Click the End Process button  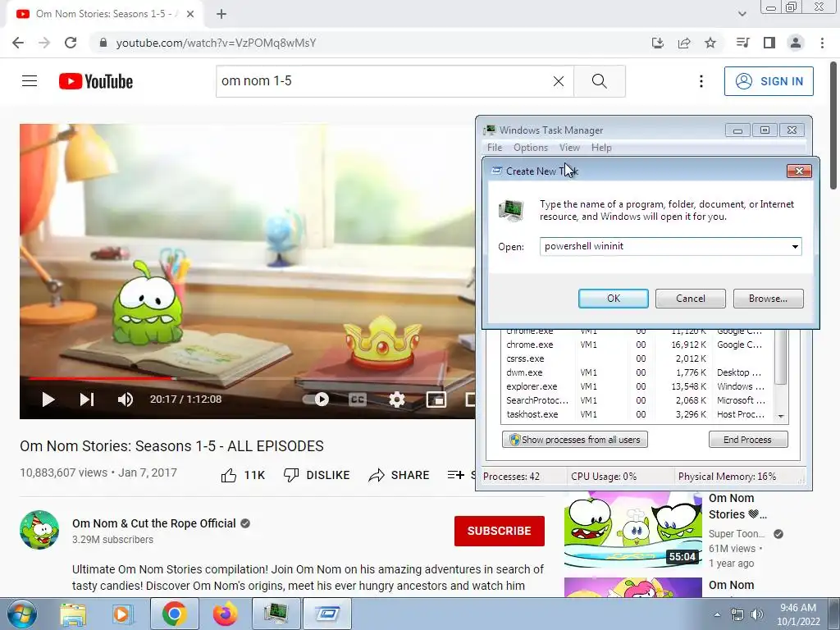click(x=747, y=440)
